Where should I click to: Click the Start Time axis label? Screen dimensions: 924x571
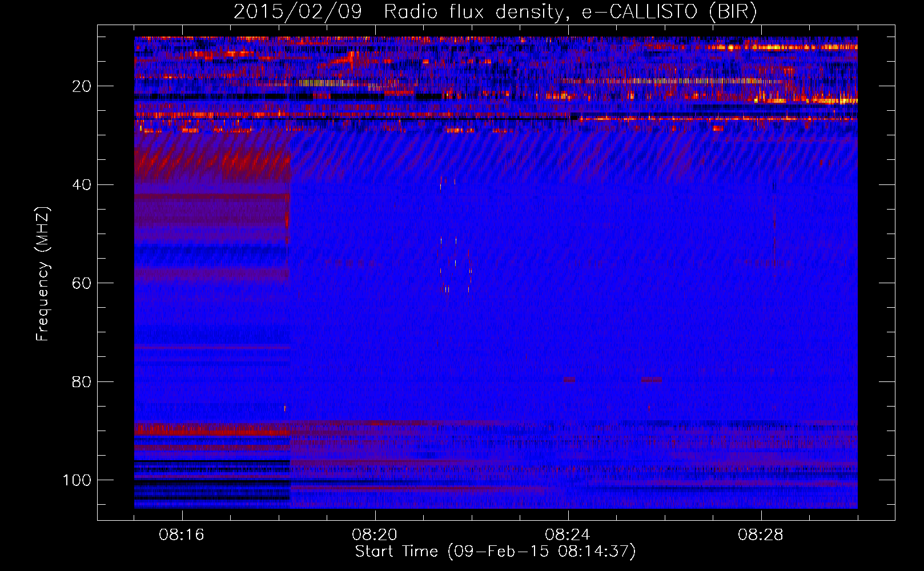click(x=495, y=552)
